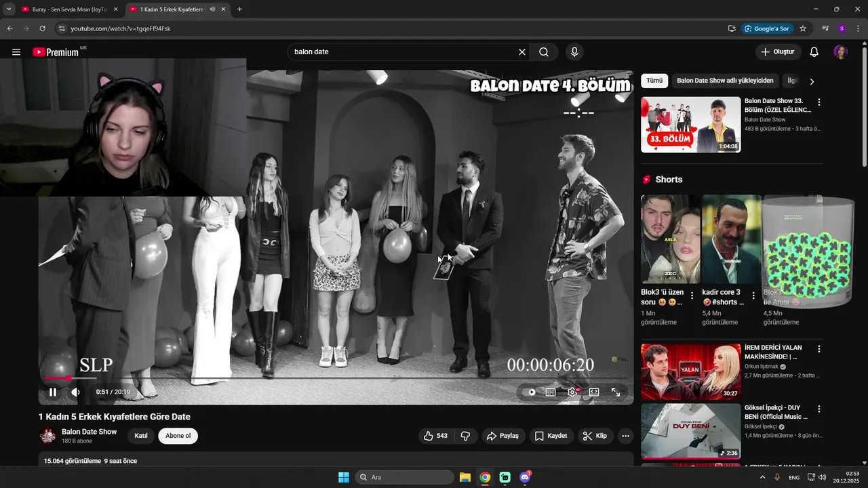Screen dimensions: 868x488
Task: Click the Google'a Sor lens button
Action: coord(767,28)
